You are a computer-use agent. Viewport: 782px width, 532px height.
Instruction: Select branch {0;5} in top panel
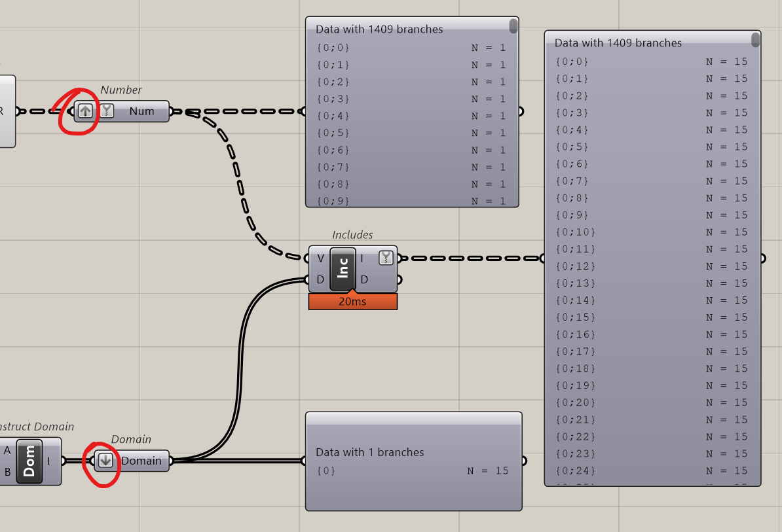coord(411,133)
